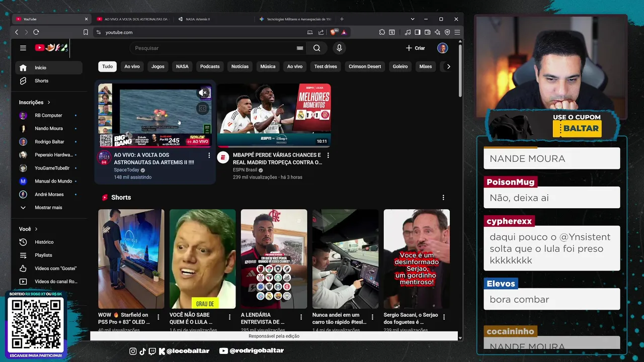Open the Brave Wallet icon

coord(427,32)
